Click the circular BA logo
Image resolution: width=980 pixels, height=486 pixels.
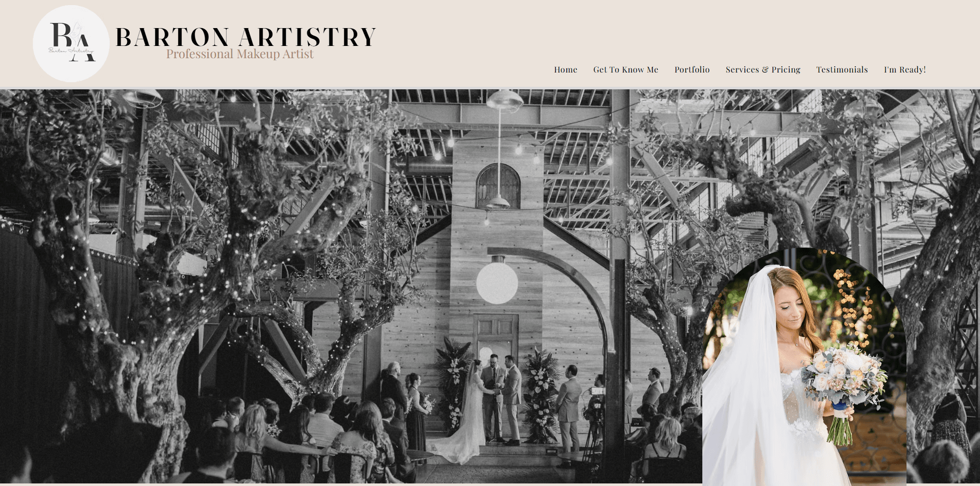point(71,43)
